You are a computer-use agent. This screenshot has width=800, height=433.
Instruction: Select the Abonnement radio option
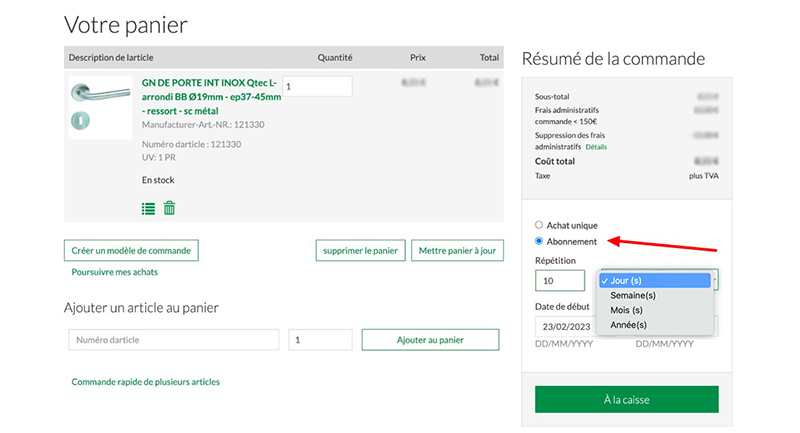tap(540, 241)
